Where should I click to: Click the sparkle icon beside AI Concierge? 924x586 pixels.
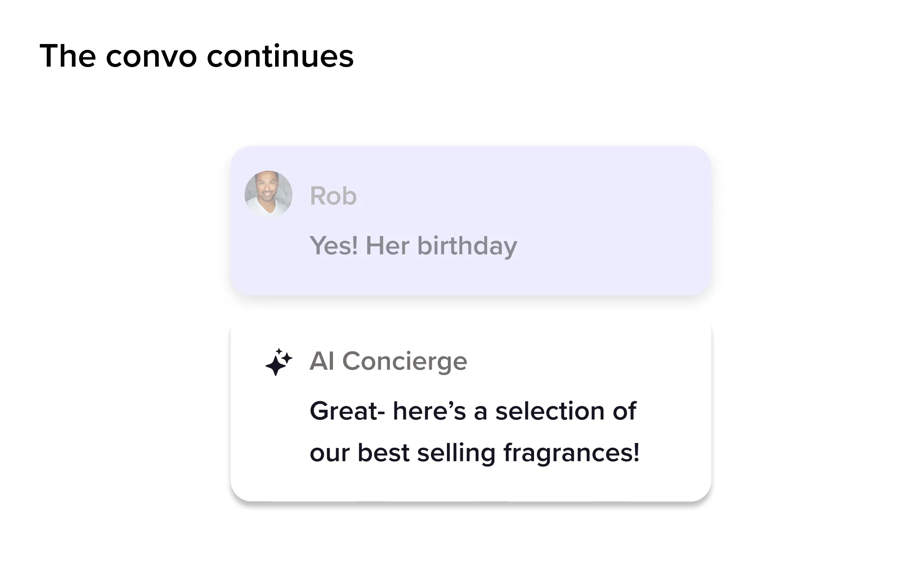pos(278,362)
